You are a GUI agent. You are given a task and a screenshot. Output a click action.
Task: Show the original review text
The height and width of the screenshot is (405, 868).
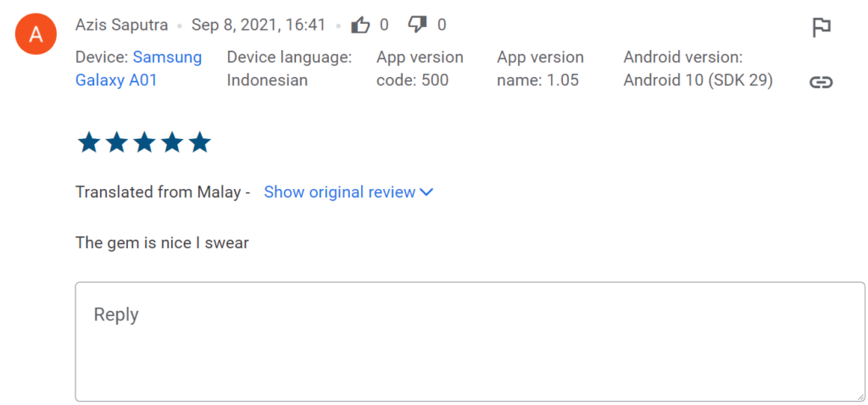pyautogui.click(x=339, y=192)
